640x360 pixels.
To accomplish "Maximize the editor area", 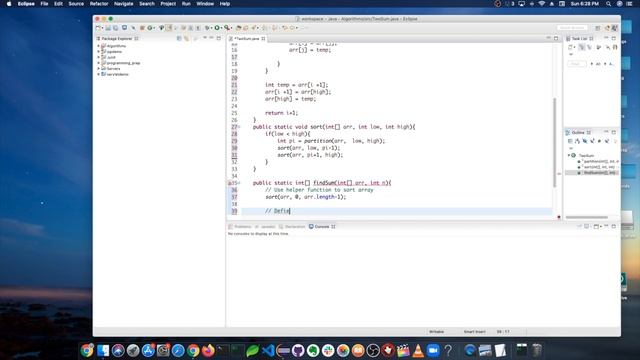I will 556,38.
